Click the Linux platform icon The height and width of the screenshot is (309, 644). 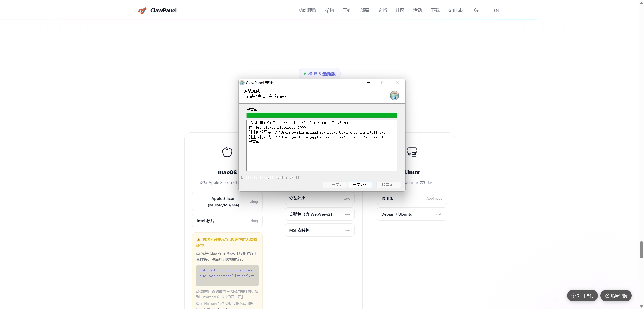coord(412,152)
